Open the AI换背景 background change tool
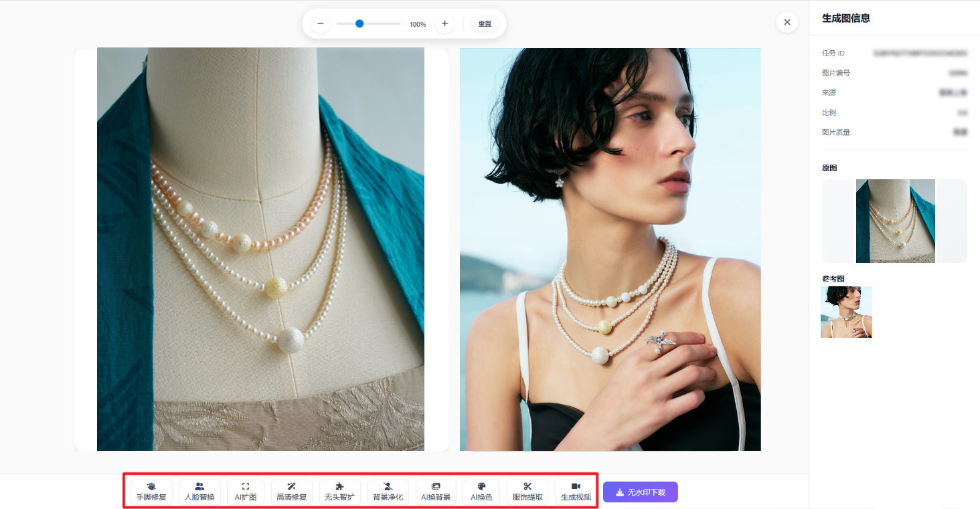The height and width of the screenshot is (509, 980). pyautogui.click(x=436, y=492)
